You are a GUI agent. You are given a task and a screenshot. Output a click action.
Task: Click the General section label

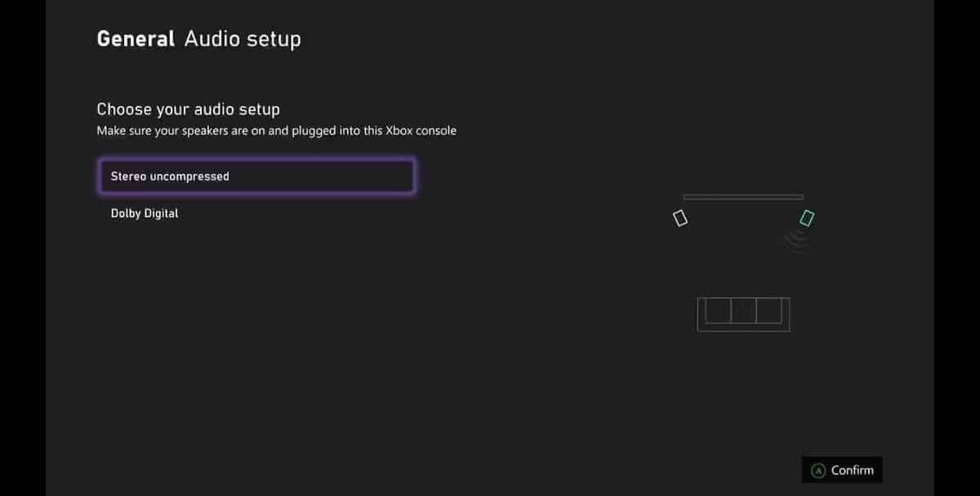coord(135,38)
